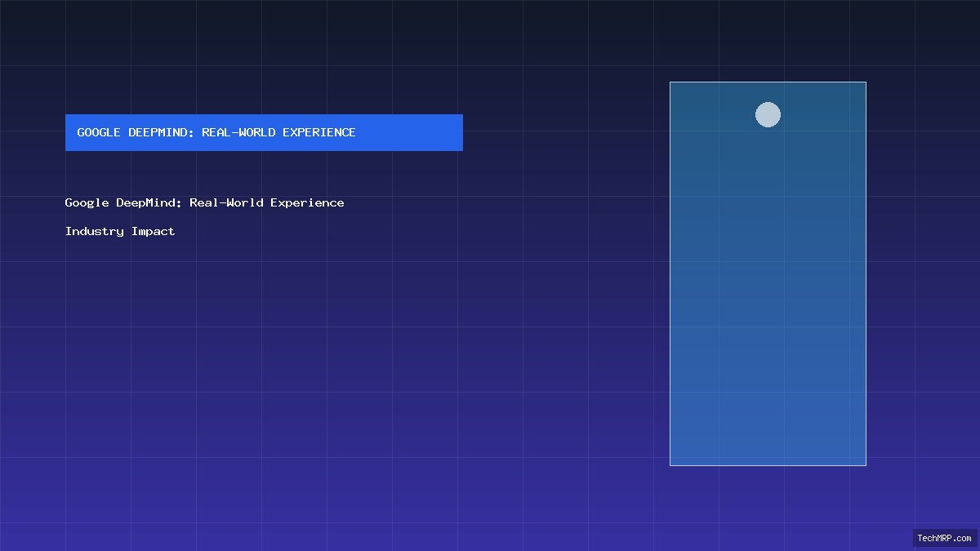The width and height of the screenshot is (980, 551).
Task: Click the blue phone mockup panel
Action: (768, 273)
